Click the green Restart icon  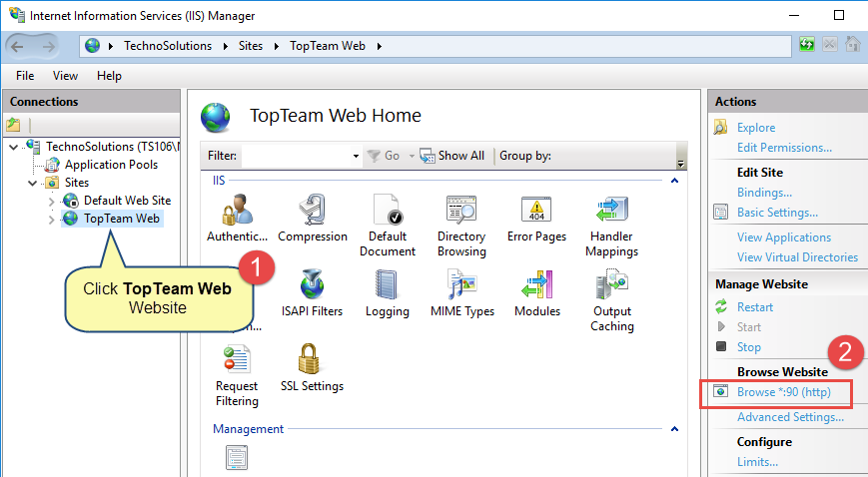[x=721, y=306]
